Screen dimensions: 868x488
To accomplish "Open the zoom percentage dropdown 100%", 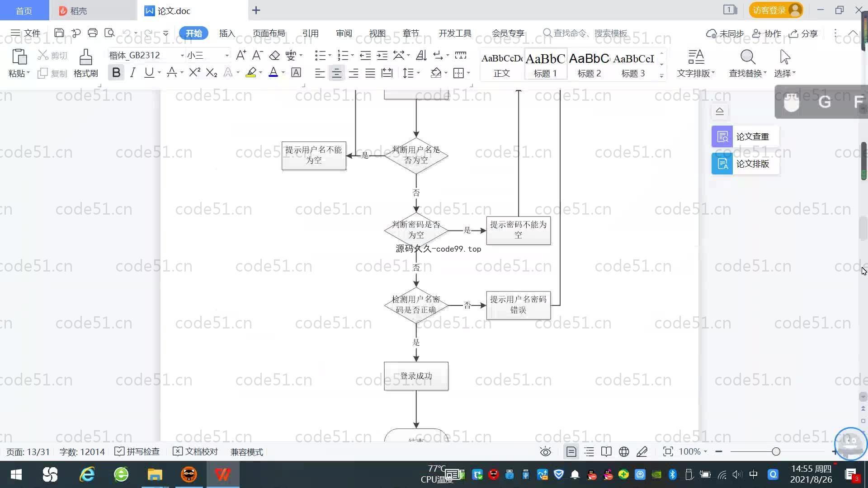I will click(693, 451).
